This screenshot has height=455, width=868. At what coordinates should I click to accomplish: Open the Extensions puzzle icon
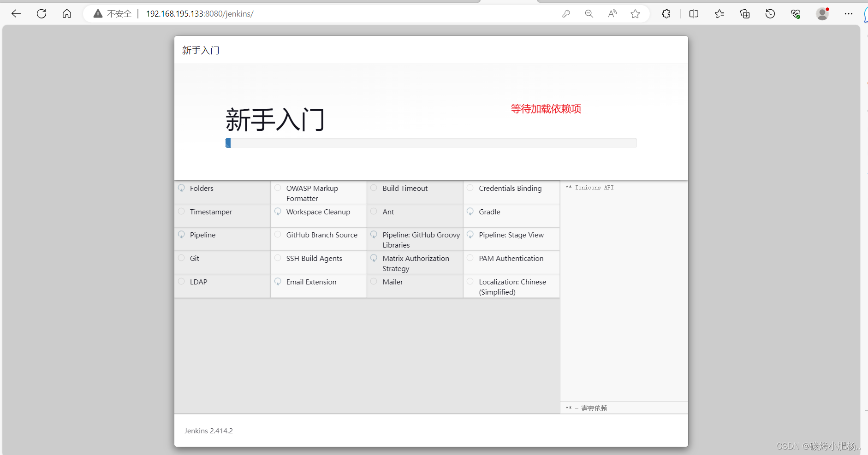click(666, 14)
